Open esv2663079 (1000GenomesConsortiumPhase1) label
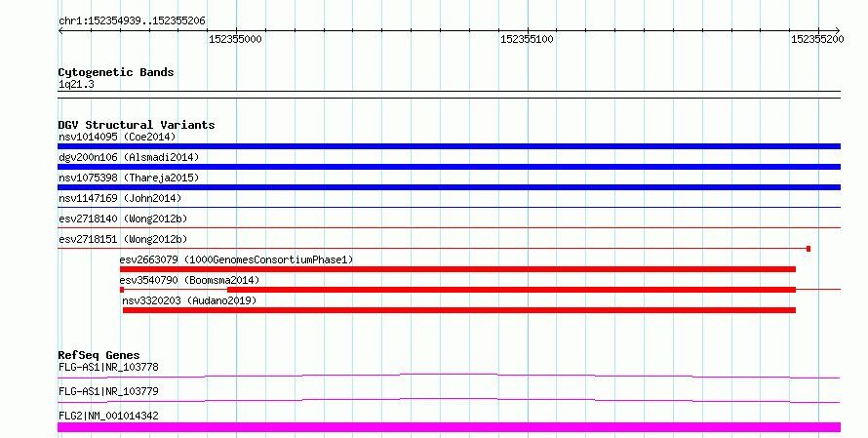The height and width of the screenshot is (438, 868). [236, 259]
